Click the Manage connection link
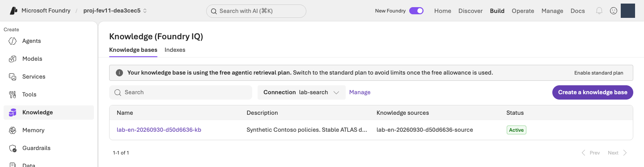644x167 pixels. point(360,92)
